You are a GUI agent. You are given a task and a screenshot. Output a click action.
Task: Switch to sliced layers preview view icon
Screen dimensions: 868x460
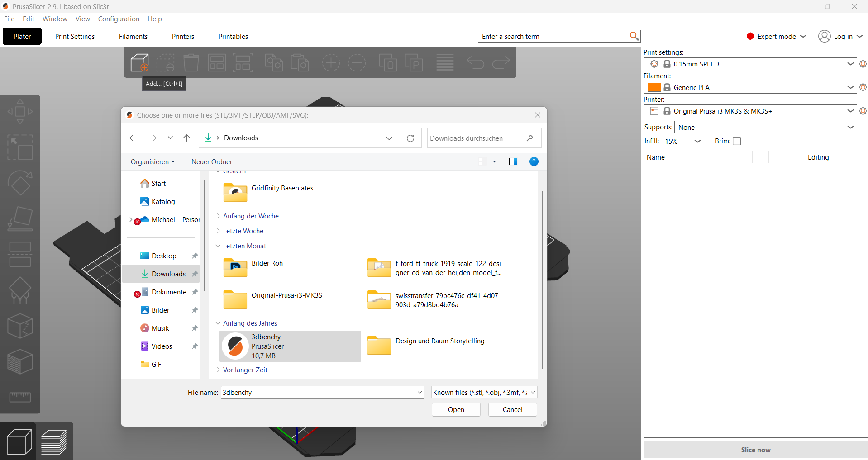[x=54, y=441]
